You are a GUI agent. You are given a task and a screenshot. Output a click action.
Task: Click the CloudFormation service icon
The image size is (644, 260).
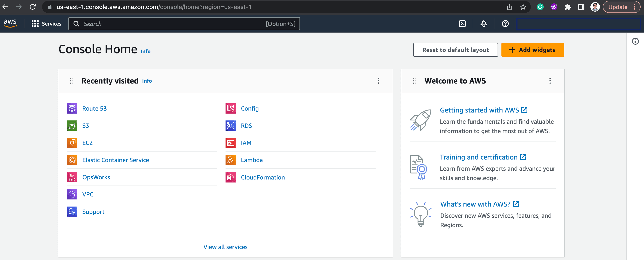click(x=230, y=177)
